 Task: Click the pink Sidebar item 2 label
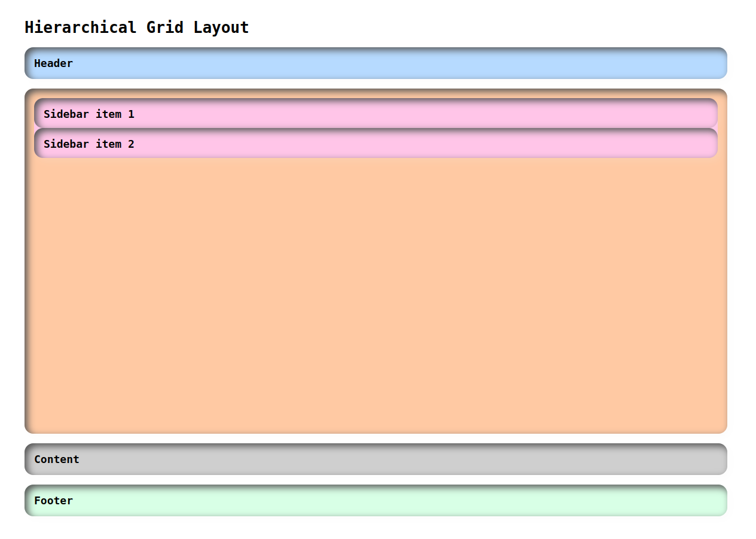click(x=90, y=144)
